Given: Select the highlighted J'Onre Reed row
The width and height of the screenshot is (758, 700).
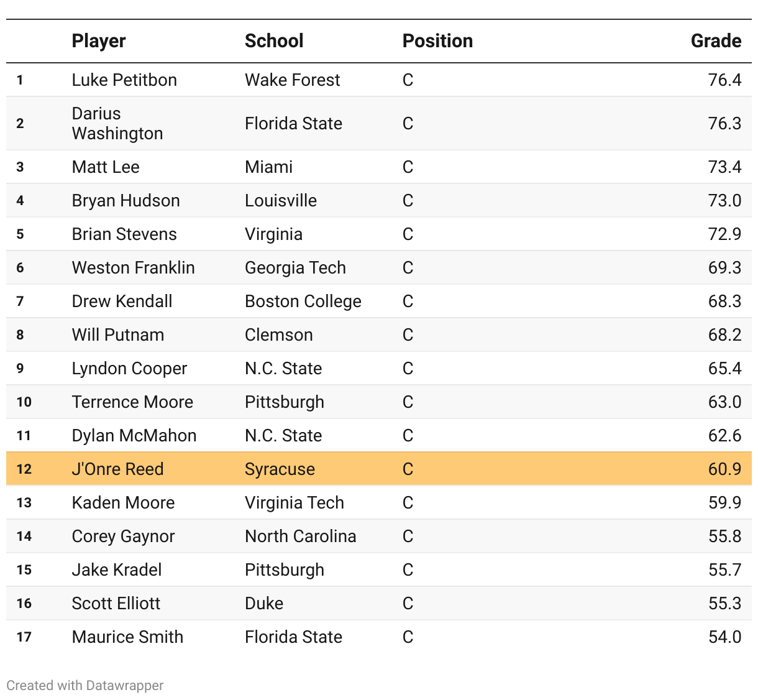Looking at the screenshot, I should (x=379, y=469).
